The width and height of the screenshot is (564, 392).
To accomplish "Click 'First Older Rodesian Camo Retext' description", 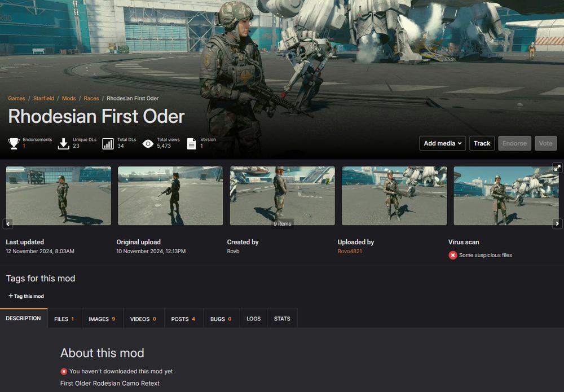I will pyautogui.click(x=110, y=383).
